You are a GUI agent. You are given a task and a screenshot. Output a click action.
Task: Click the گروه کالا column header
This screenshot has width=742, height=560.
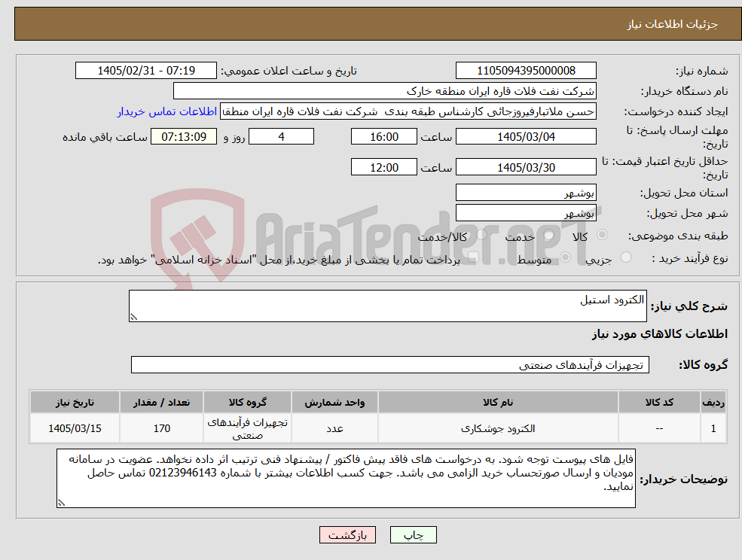[248, 402]
